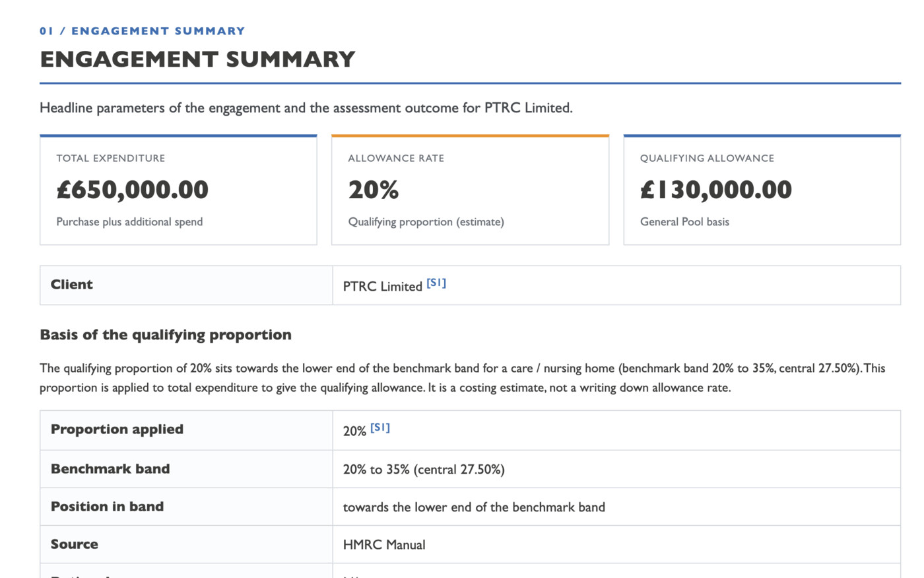Select the 20% value in Proportion applied row
This screenshot has height=578, width=924.
(x=354, y=431)
